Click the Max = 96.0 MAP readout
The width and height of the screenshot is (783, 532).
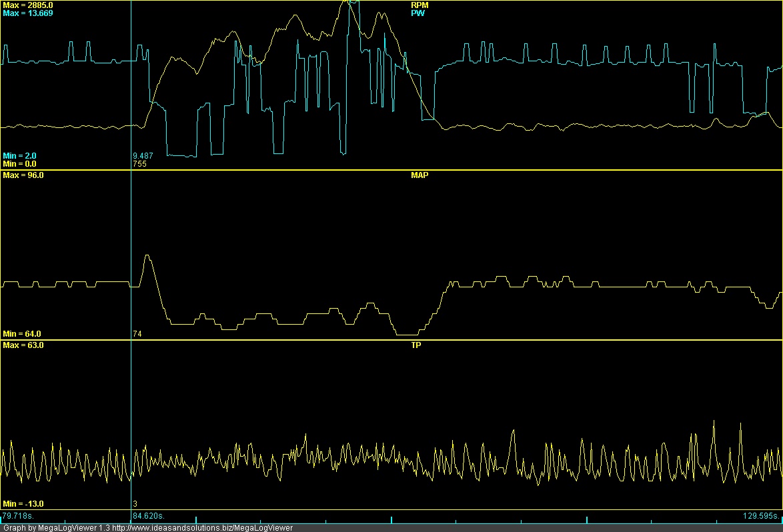point(23,175)
